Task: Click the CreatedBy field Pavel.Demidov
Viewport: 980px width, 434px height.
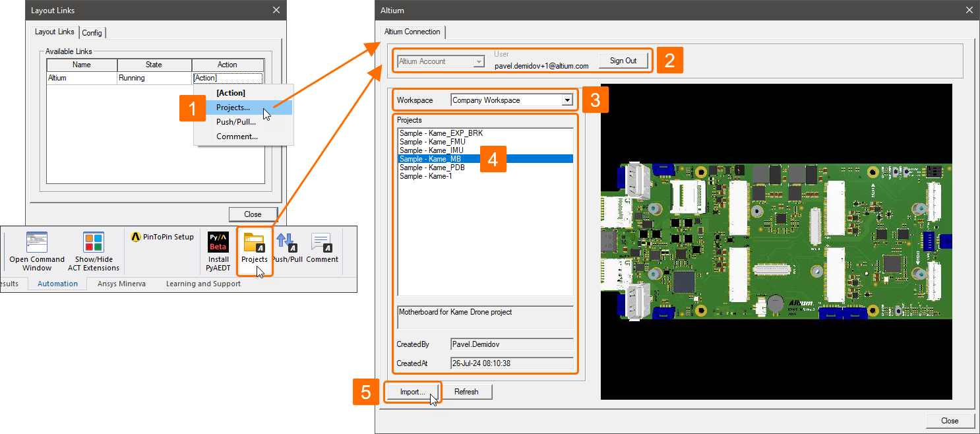Action: 512,344
